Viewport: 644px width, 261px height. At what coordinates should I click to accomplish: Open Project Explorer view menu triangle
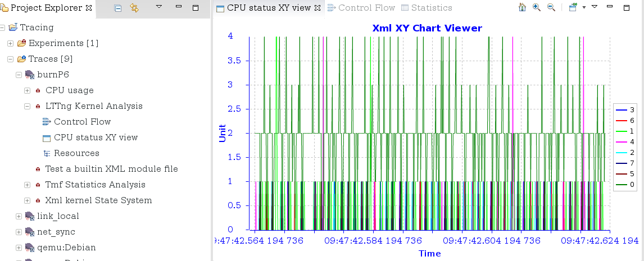coord(159,7)
